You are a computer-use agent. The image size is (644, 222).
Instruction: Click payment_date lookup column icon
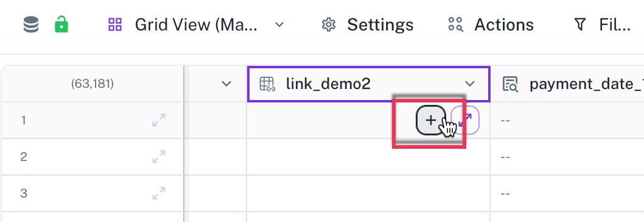510,84
